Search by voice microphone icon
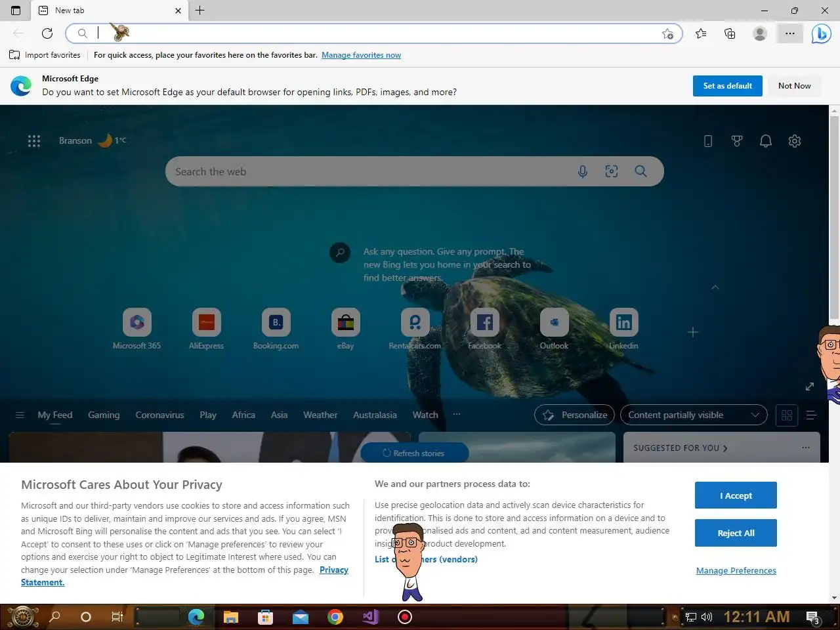This screenshot has height=630, width=840. pyautogui.click(x=582, y=171)
